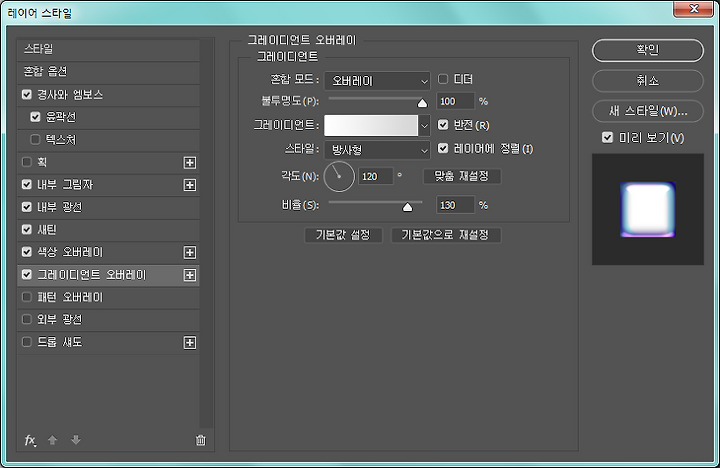Click the 새 스타일(W)... button

click(x=648, y=111)
